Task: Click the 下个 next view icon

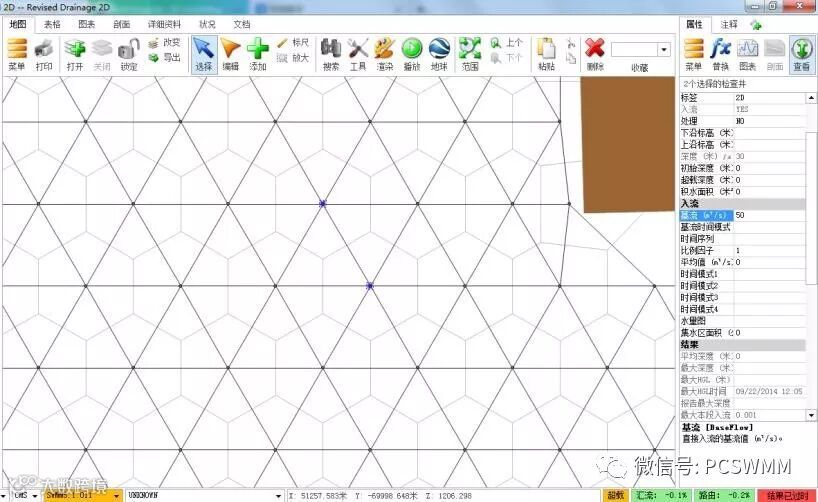Action: pos(506,57)
